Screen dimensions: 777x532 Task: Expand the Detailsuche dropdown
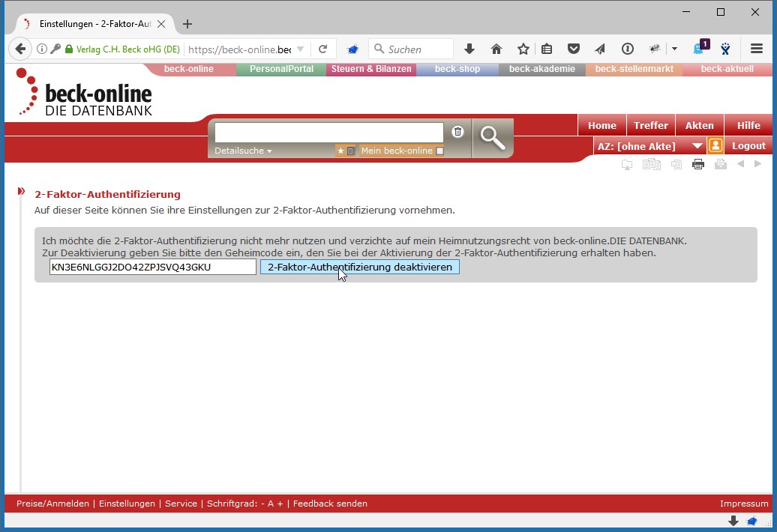(x=243, y=151)
